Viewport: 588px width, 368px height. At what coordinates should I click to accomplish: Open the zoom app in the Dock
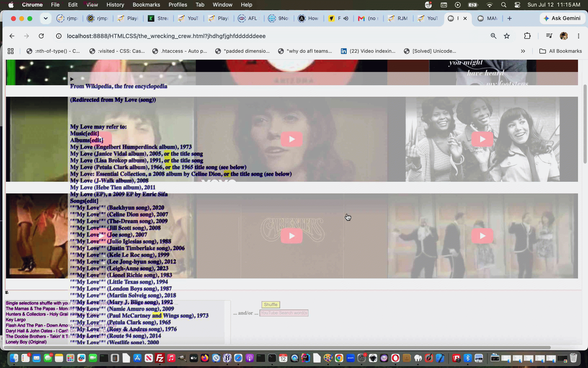(350, 358)
